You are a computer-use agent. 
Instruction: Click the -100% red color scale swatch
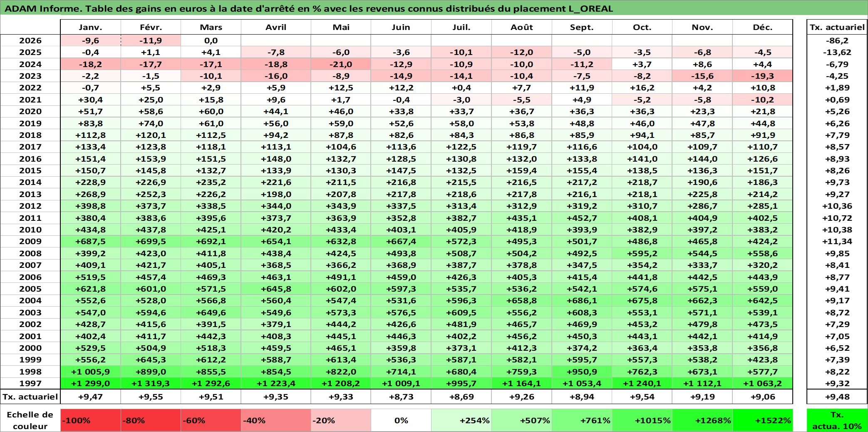[x=90, y=420]
